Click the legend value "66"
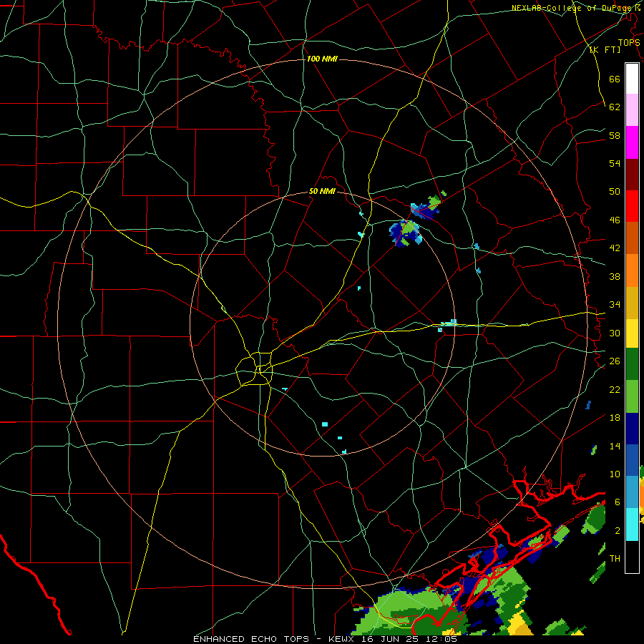 click(615, 79)
